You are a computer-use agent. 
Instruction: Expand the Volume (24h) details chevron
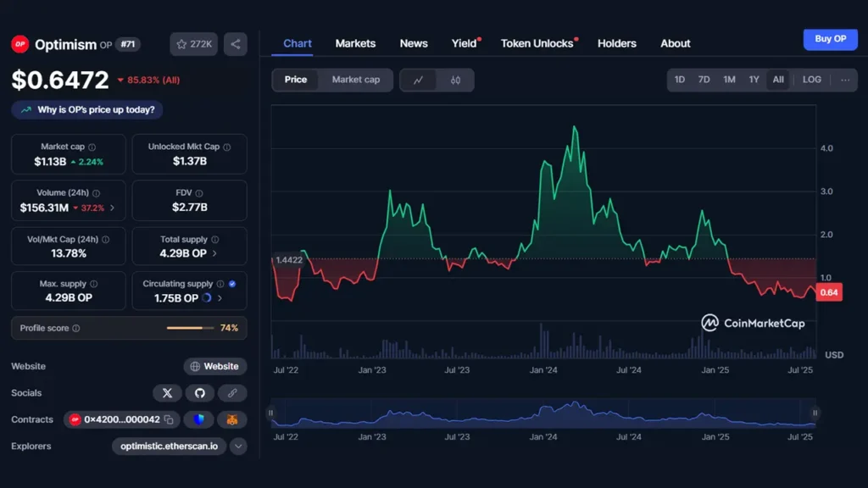click(113, 208)
